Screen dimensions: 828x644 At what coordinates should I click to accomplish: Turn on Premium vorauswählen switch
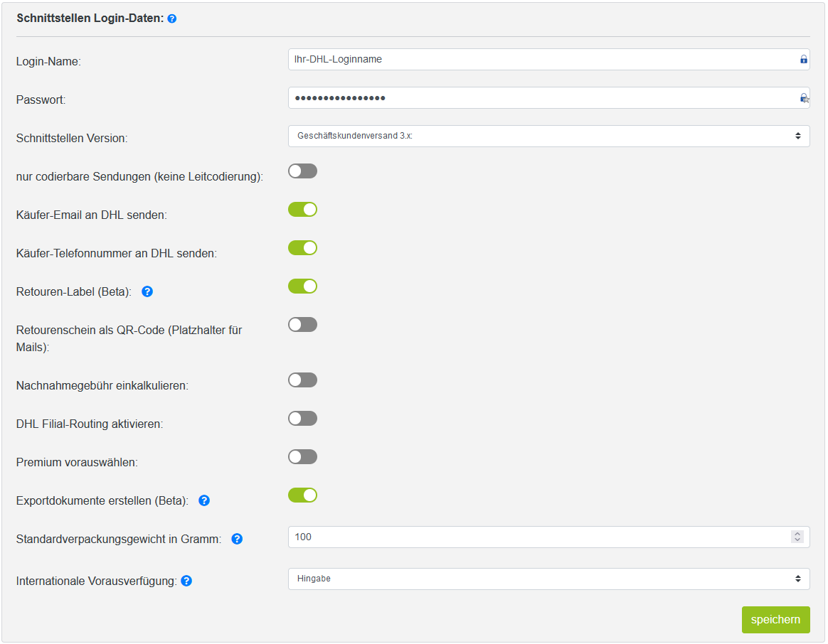(x=302, y=456)
